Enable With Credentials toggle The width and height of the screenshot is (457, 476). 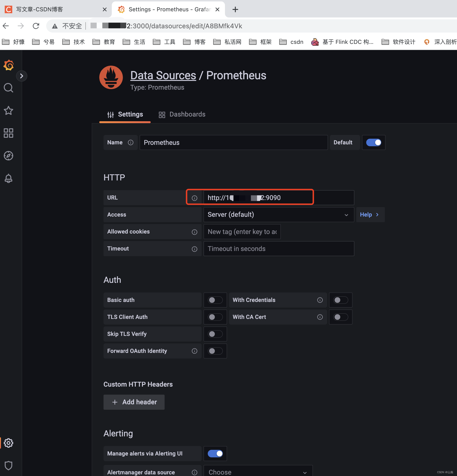tap(341, 300)
